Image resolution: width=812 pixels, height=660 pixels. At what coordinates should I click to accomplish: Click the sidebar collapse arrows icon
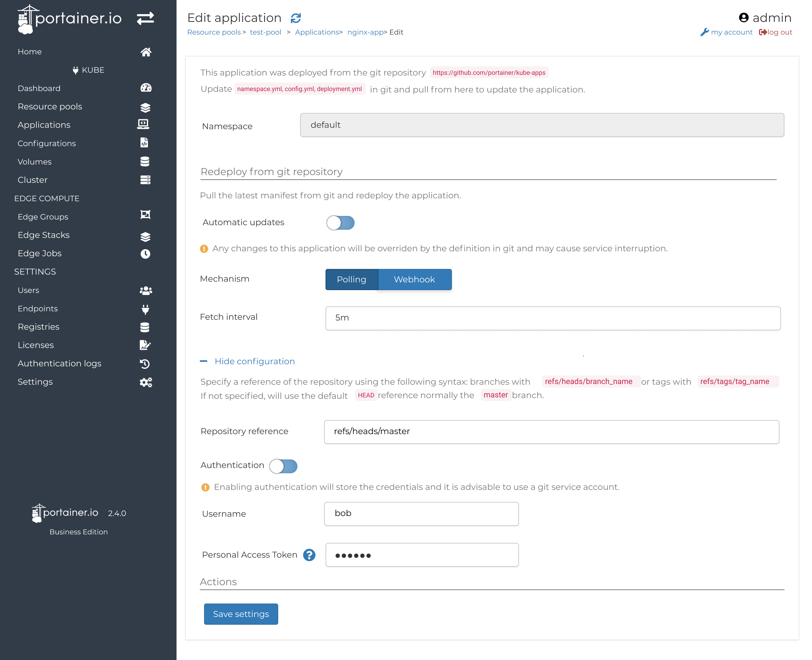145,18
